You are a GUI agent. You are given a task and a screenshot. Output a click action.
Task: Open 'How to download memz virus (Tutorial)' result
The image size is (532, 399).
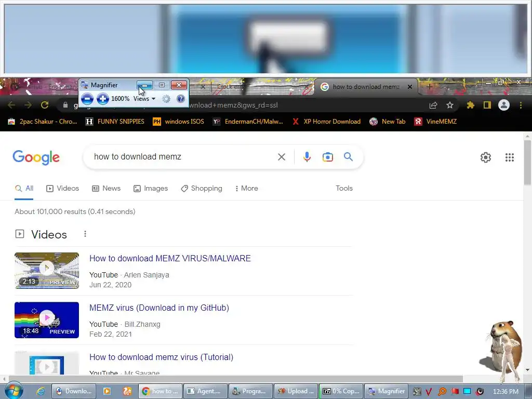click(161, 357)
